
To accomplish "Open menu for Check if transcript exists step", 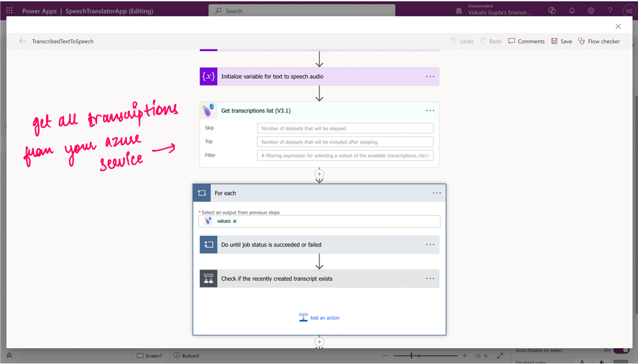I will (x=430, y=278).
